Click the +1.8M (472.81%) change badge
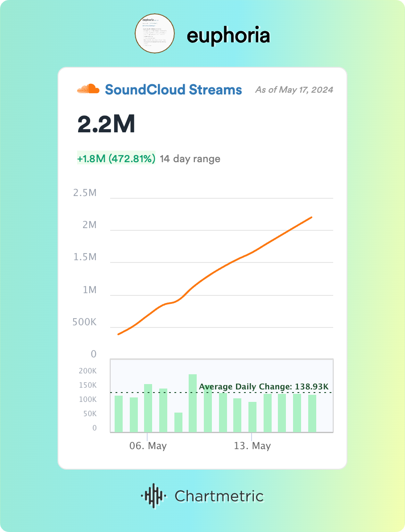This screenshot has width=405, height=532. pyautogui.click(x=116, y=158)
